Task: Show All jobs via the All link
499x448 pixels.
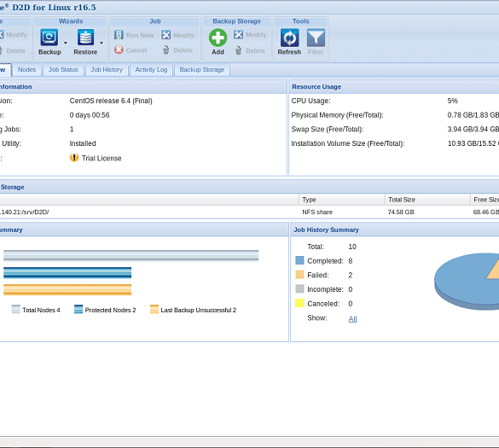Action: [x=352, y=319]
